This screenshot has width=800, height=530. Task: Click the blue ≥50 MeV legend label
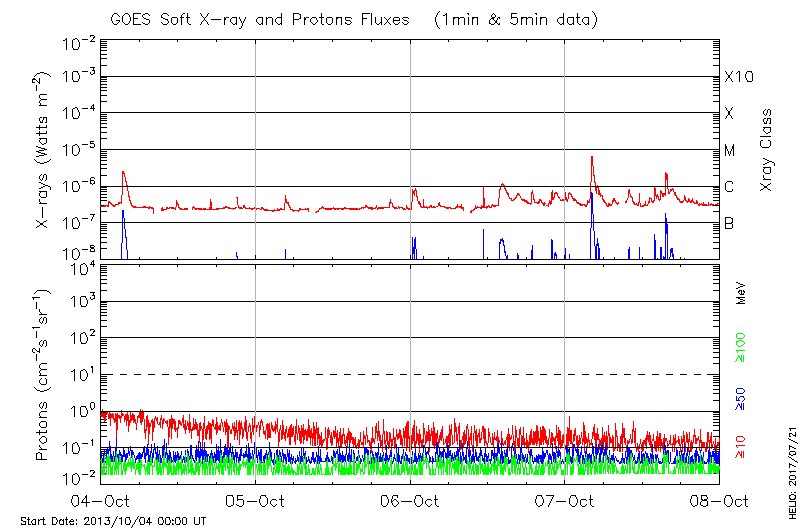point(742,398)
